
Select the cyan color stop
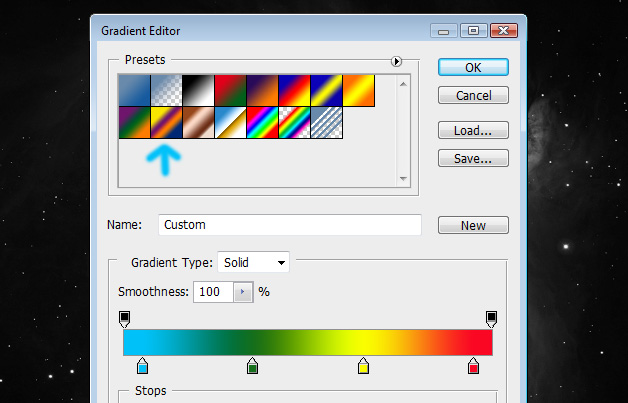point(143,366)
